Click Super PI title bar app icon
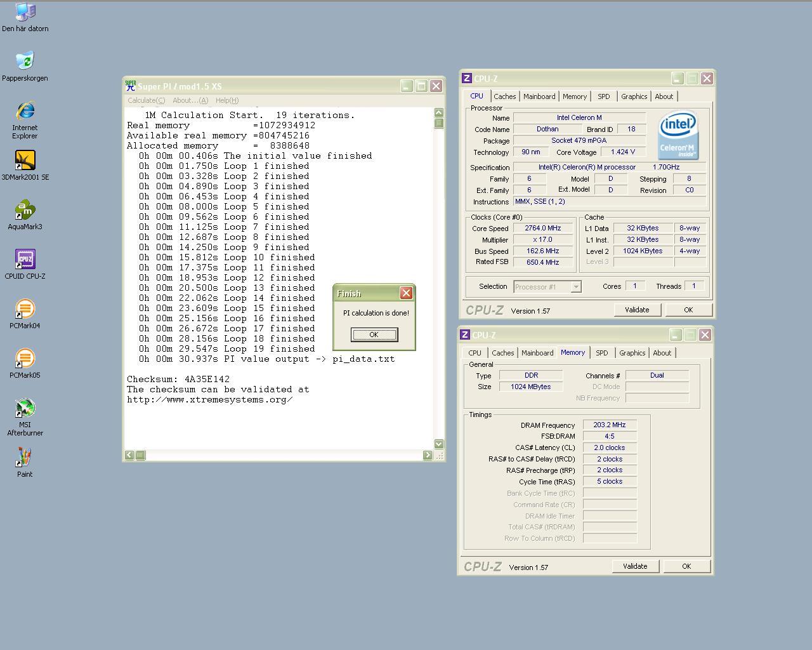The image size is (812, 650). pos(131,86)
